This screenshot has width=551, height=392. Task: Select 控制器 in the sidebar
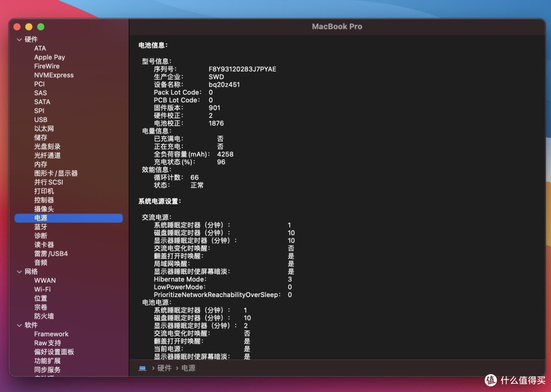pyautogui.click(x=44, y=200)
